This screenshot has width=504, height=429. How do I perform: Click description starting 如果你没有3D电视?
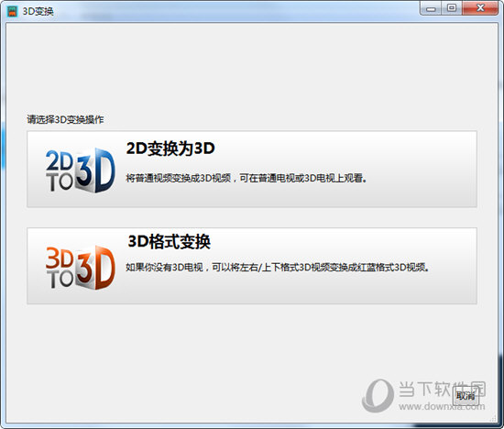[x=277, y=268]
